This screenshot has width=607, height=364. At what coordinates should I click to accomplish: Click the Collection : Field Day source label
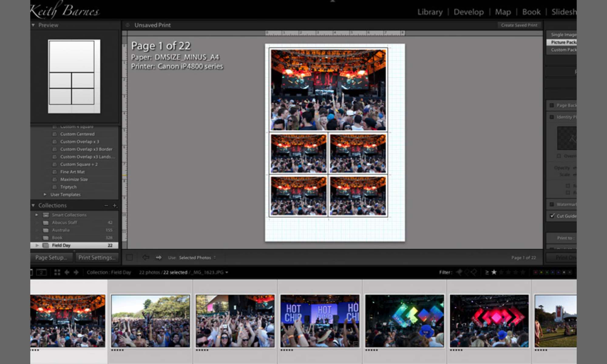pyautogui.click(x=109, y=272)
